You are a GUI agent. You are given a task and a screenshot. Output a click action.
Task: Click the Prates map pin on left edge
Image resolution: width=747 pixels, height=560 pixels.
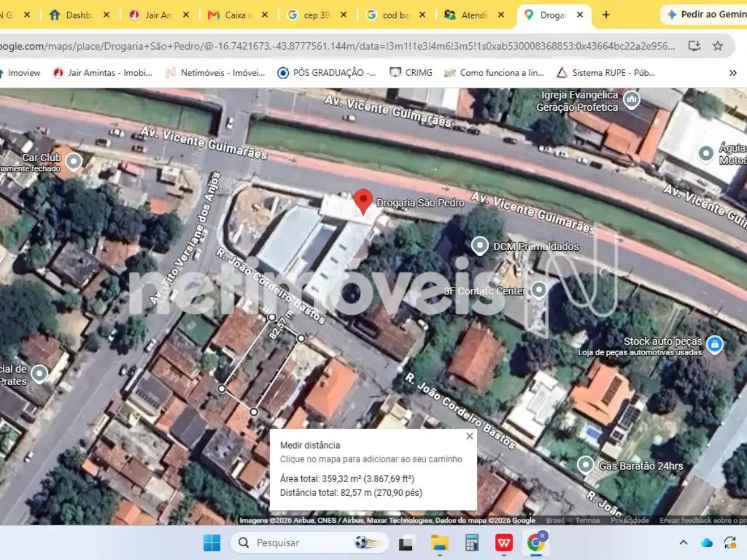pos(39,373)
